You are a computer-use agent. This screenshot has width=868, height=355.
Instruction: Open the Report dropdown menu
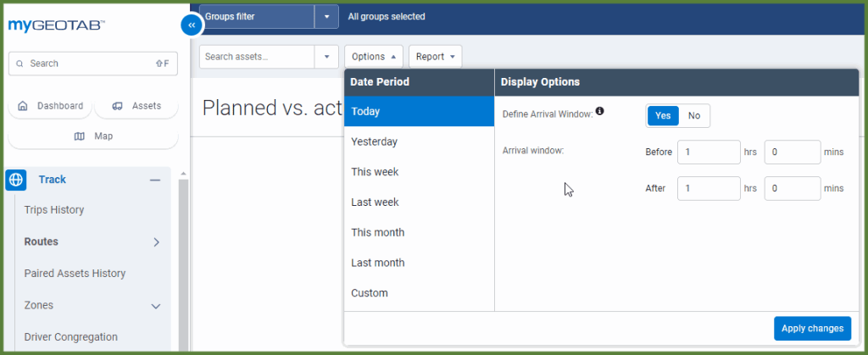[x=435, y=57]
